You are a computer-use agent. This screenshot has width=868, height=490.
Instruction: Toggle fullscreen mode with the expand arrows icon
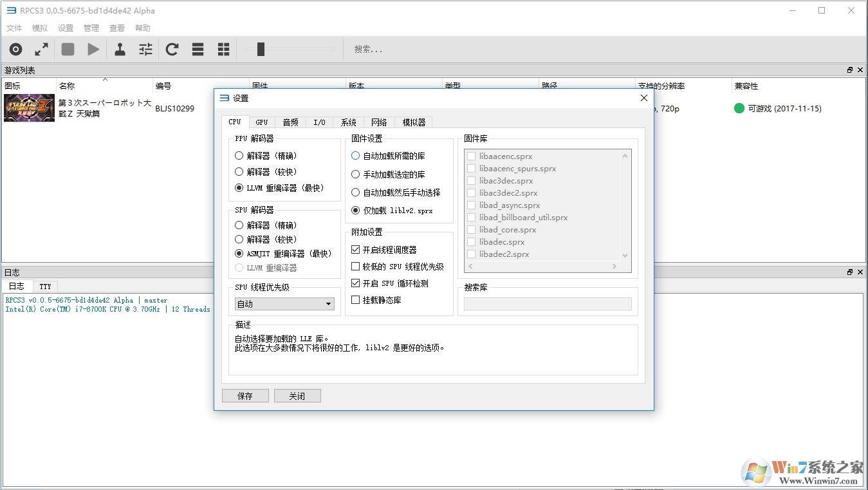tap(41, 49)
